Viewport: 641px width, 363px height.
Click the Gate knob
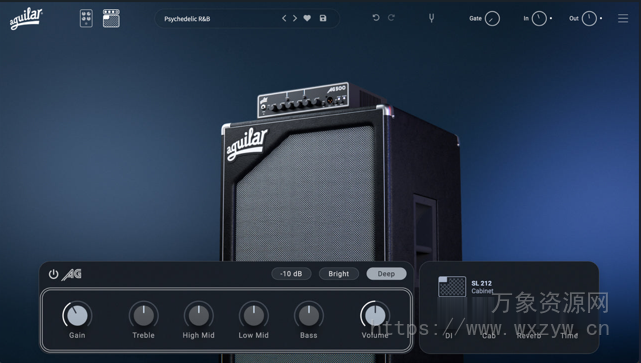pos(492,18)
